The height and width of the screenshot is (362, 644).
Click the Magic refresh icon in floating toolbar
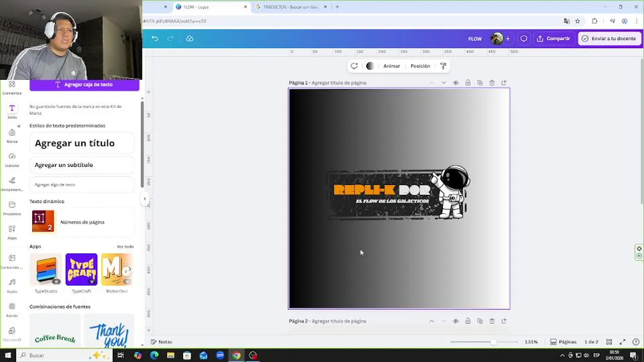(x=354, y=66)
